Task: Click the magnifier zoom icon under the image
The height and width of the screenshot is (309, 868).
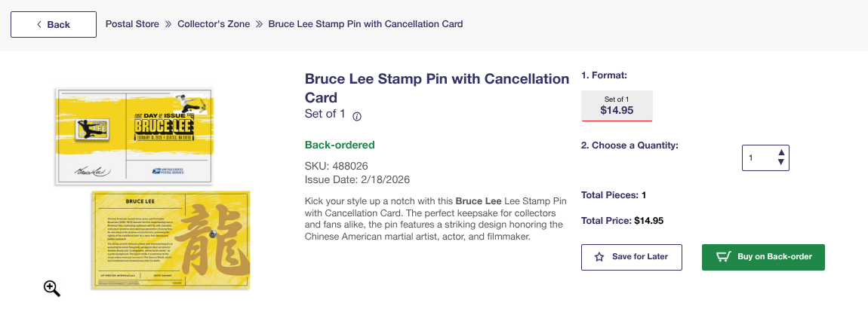Action: click(x=51, y=288)
